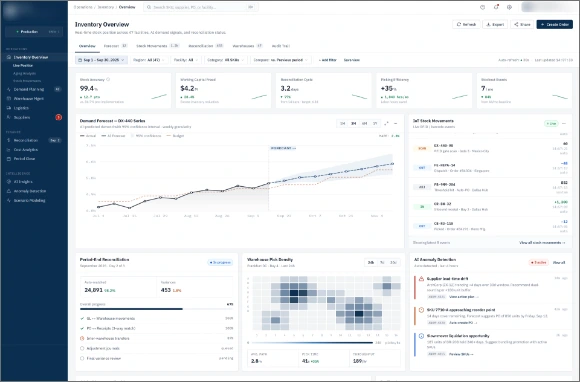Click the Create Order button
The width and height of the screenshot is (580, 382).
click(x=554, y=24)
